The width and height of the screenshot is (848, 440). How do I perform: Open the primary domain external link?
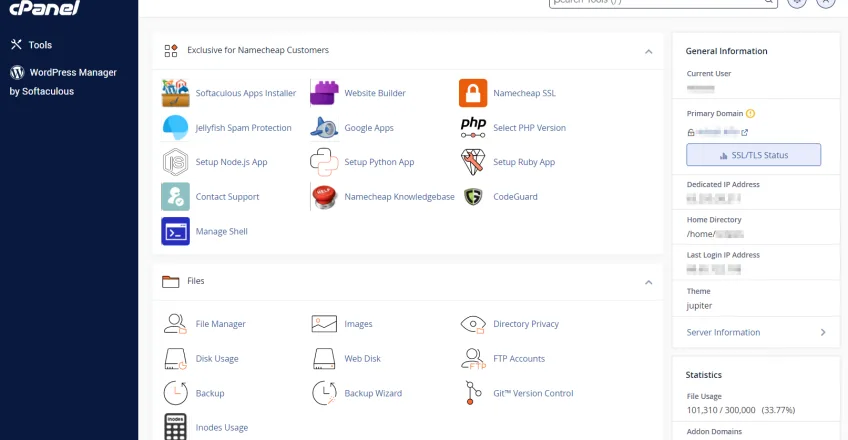(x=744, y=132)
